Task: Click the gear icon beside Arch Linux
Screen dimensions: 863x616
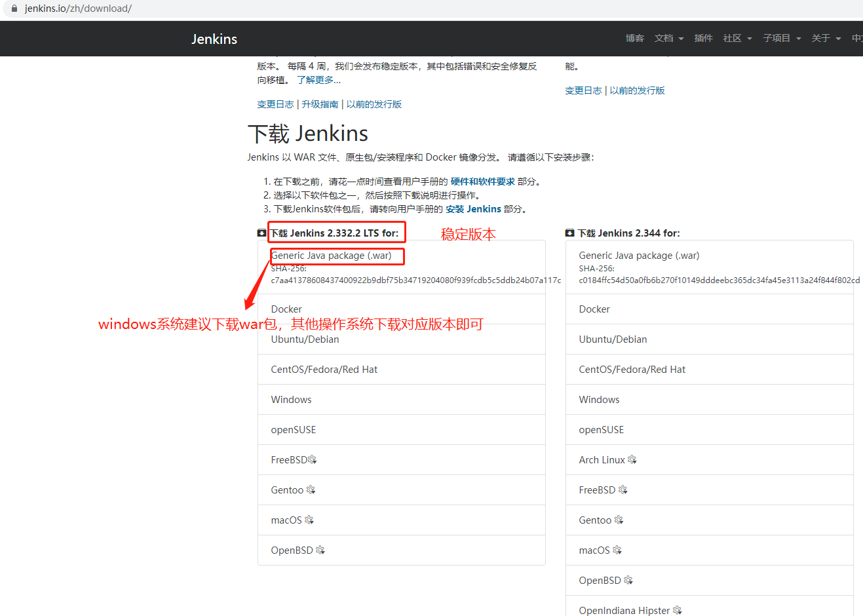Action: (x=632, y=460)
